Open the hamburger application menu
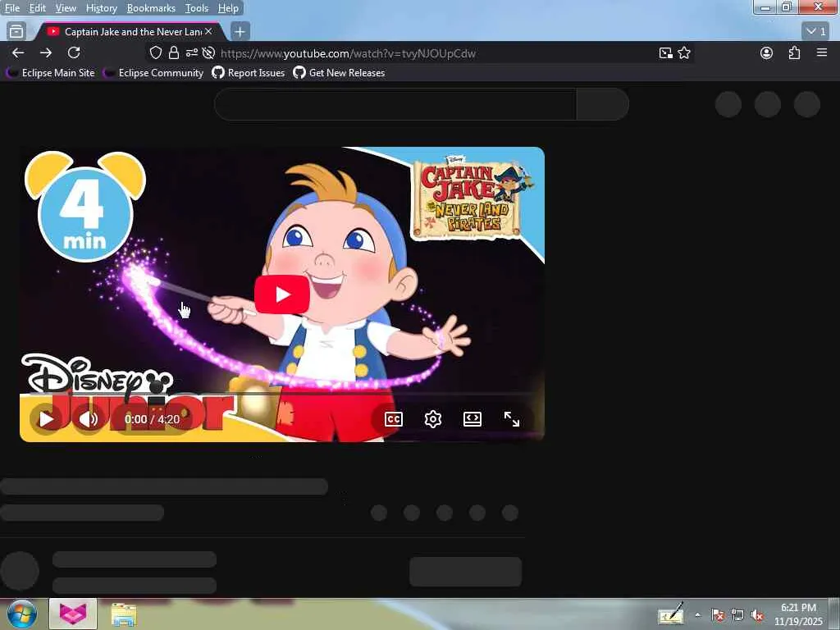 [x=822, y=52]
